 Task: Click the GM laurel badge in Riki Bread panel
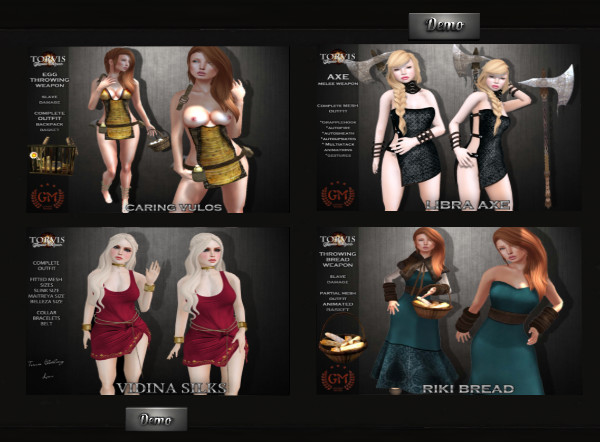(338, 378)
